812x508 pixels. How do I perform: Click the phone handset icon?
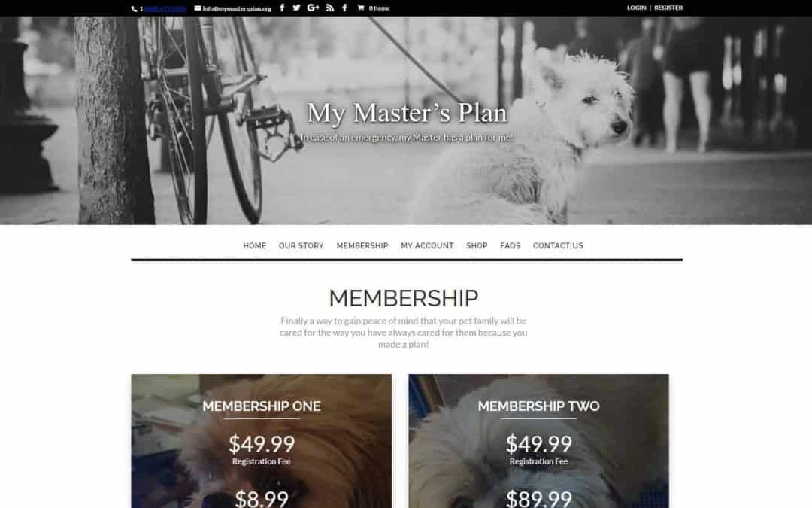pyautogui.click(x=134, y=9)
